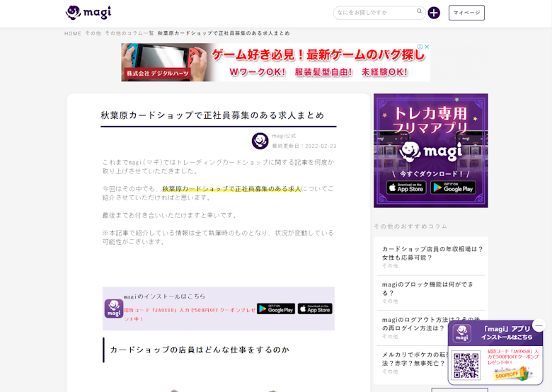Open その他 breadcrumb link
Viewport: 552px width, 392px height.
click(93, 33)
